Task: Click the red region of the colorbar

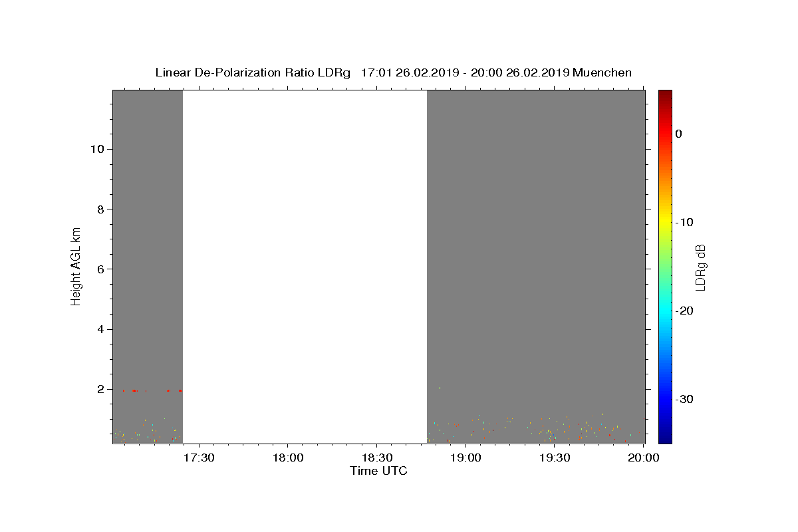Action: (665, 133)
